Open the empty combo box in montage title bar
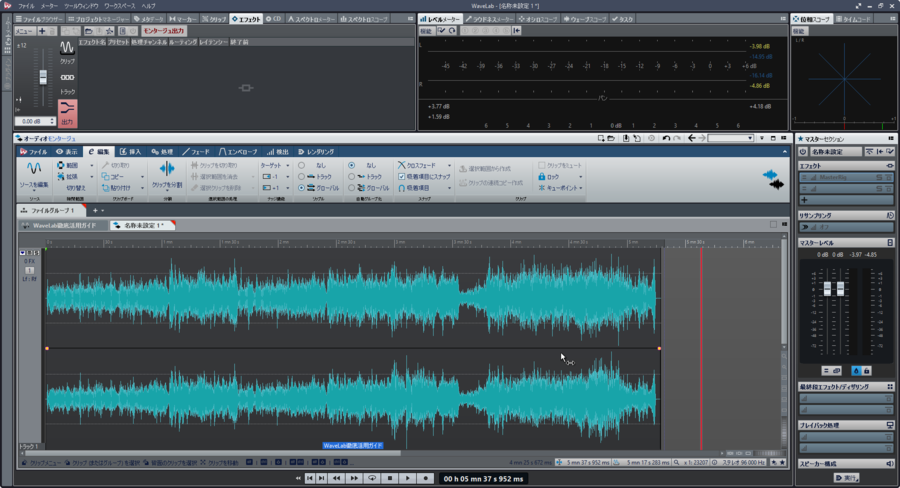 (x=730, y=138)
